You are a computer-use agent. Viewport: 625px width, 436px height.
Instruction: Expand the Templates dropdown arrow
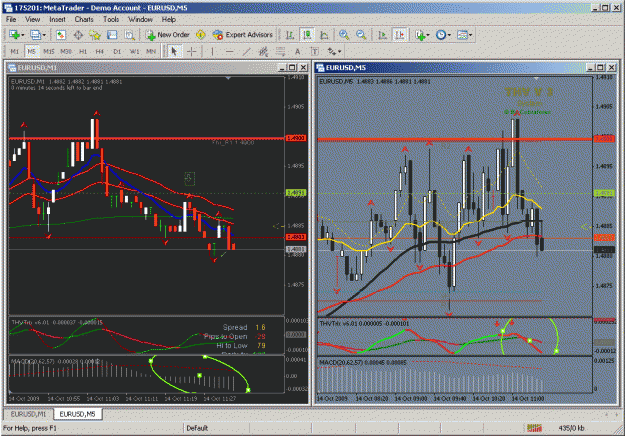click(x=471, y=35)
